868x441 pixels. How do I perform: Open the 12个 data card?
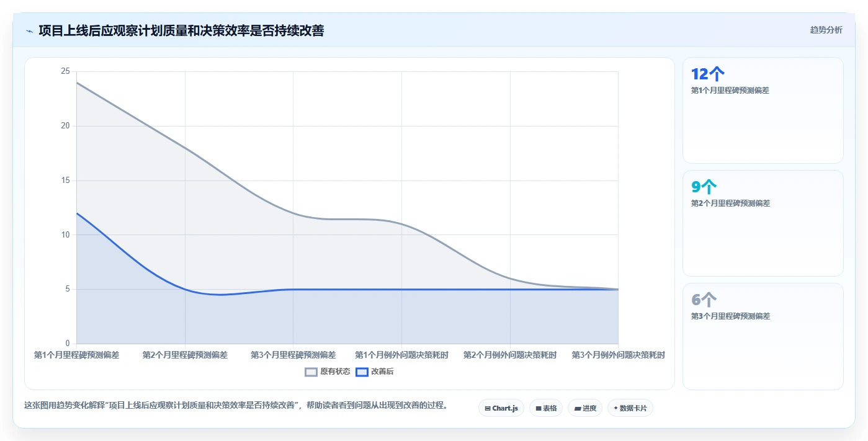pyautogui.click(x=763, y=110)
